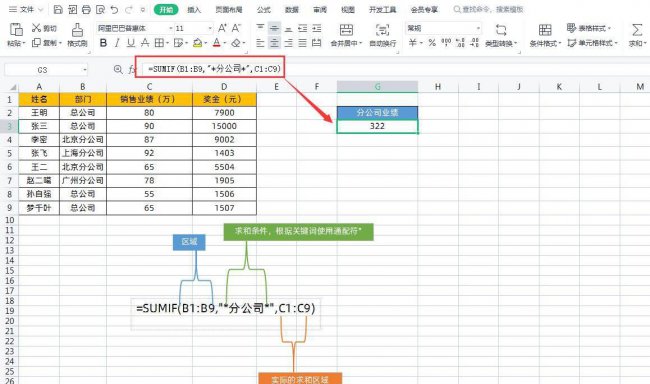Open the font name dropdown

(170, 28)
